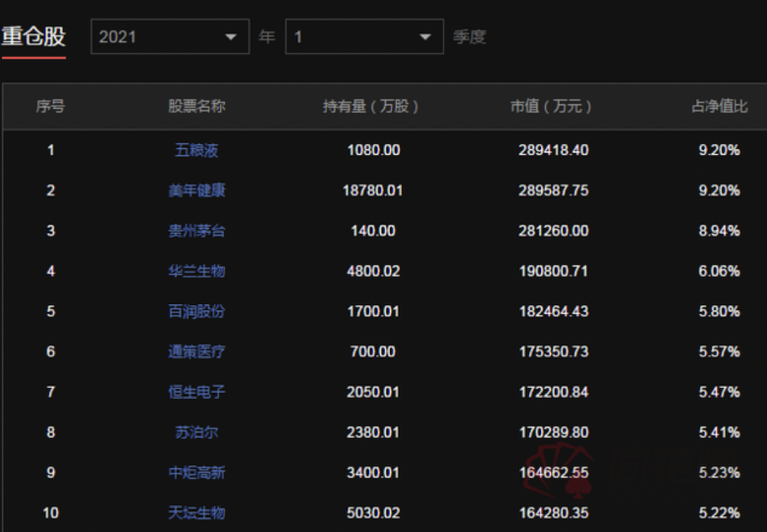This screenshot has width=767, height=532.
Task: Select the holding value 2380.01
Action: point(374,433)
